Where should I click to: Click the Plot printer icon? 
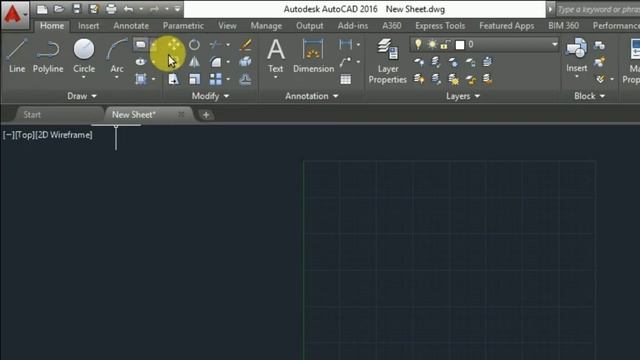coord(111,9)
